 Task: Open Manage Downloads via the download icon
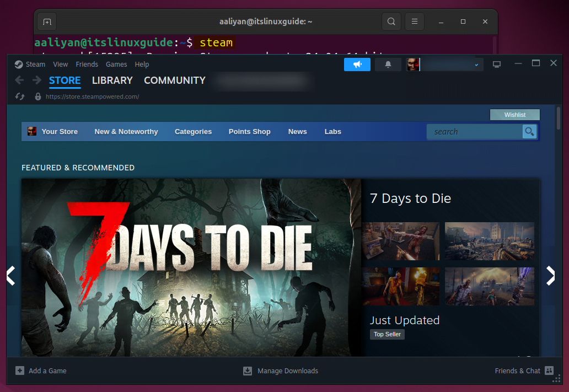[x=247, y=370]
